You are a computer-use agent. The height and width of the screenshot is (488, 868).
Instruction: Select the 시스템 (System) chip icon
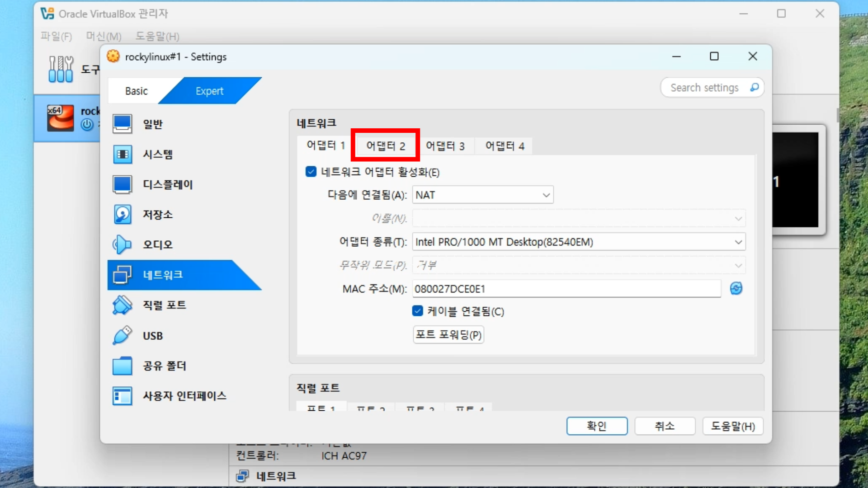pos(123,154)
